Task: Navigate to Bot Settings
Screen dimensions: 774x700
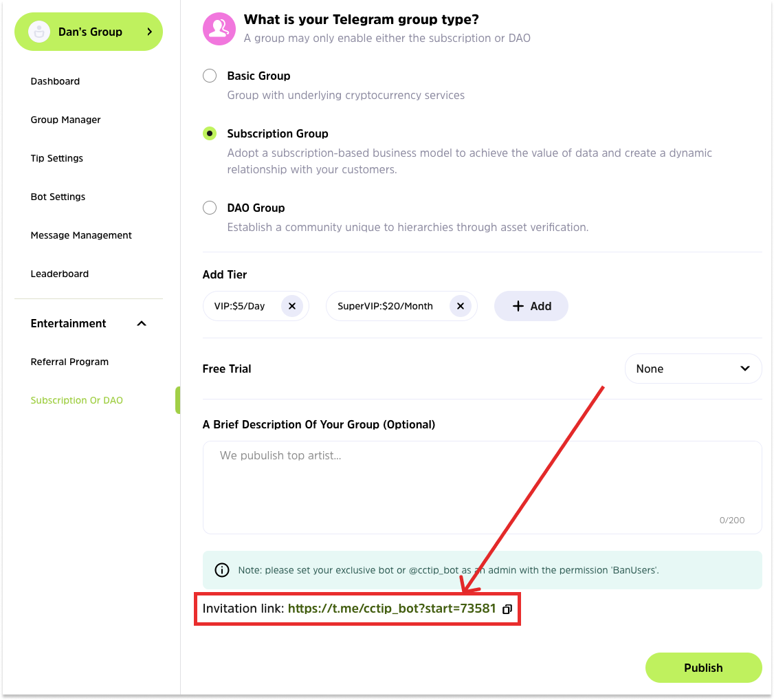Action: (58, 197)
